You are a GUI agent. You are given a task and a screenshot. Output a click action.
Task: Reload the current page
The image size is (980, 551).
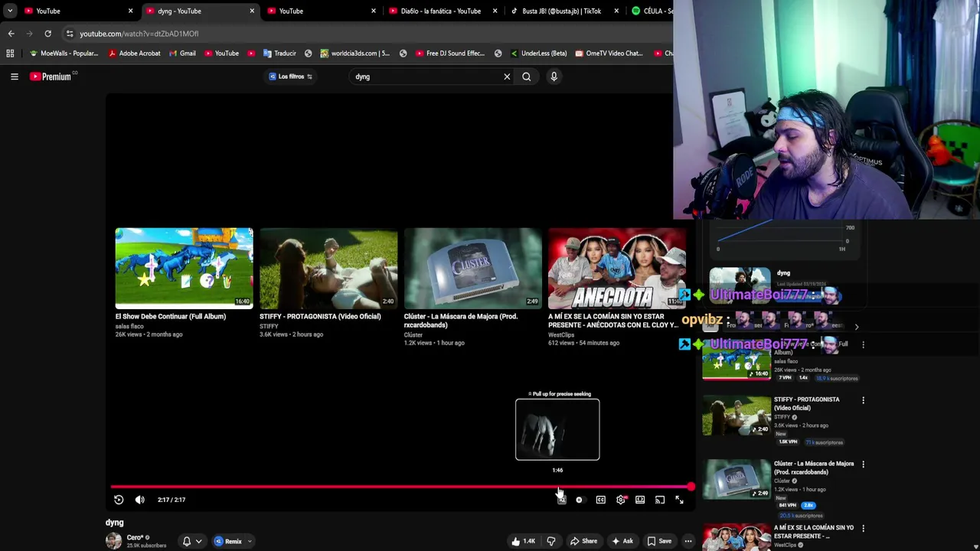47,34
